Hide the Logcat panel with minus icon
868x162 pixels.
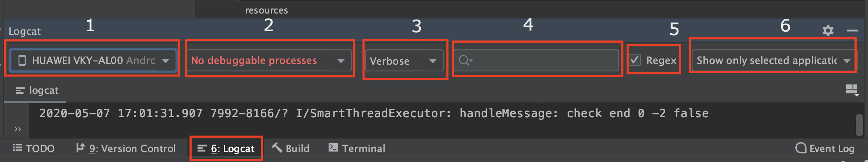click(852, 31)
